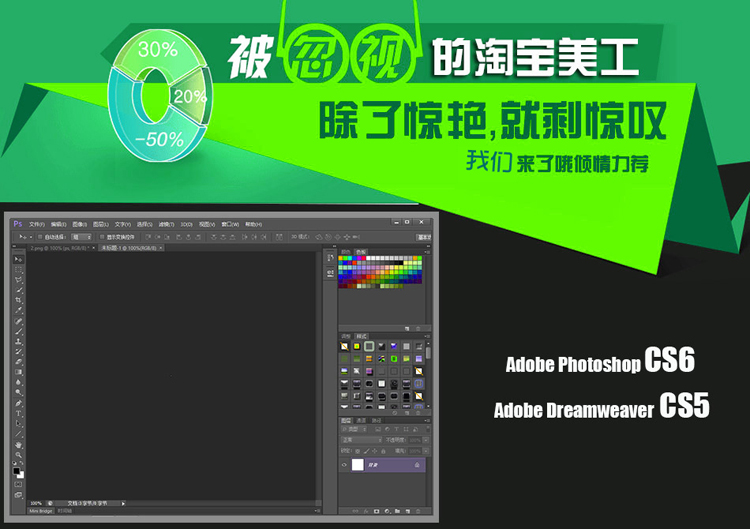Image resolution: width=750 pixels, height=529 pixels.
Task: Open the 时间轴 timeline tab at bottom
Action: pyautogui.click(x=65, y=510)
